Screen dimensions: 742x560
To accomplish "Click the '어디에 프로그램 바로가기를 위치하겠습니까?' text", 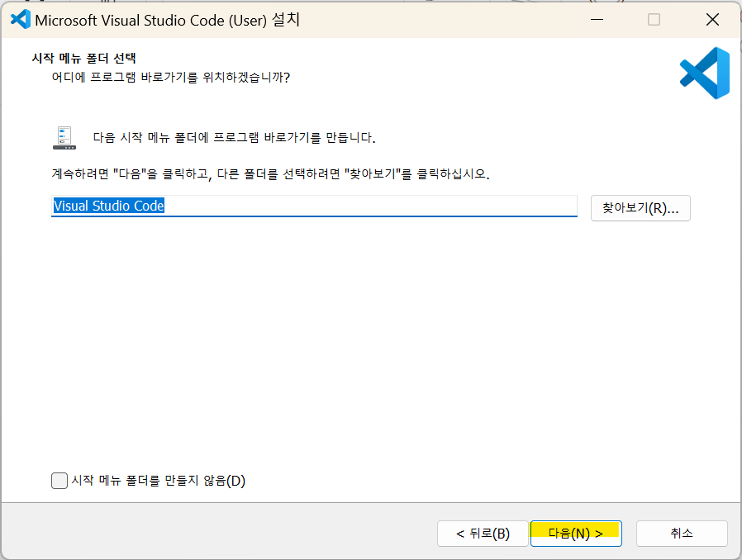I will (x=170, y=77).
